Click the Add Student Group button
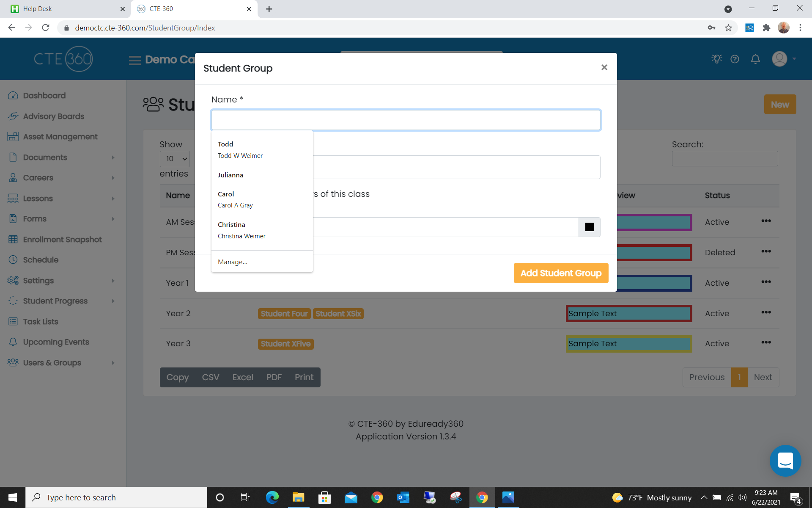This screenshot has width=812, height=508. coord(561,273)
